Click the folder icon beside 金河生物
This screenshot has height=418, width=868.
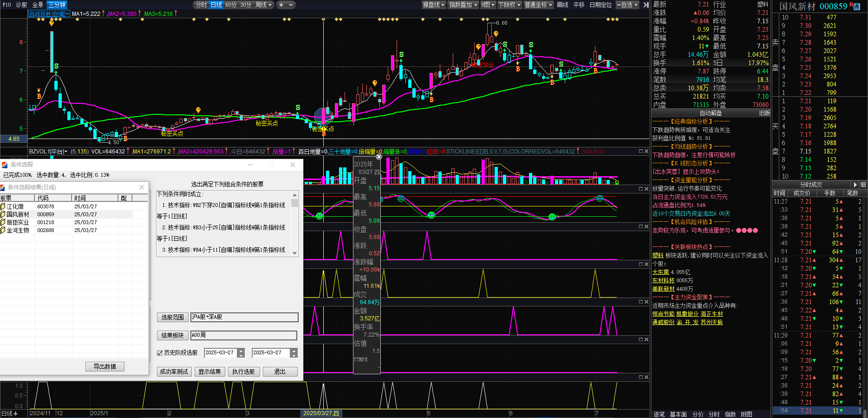pyautogui.click(x=3, y=230)
